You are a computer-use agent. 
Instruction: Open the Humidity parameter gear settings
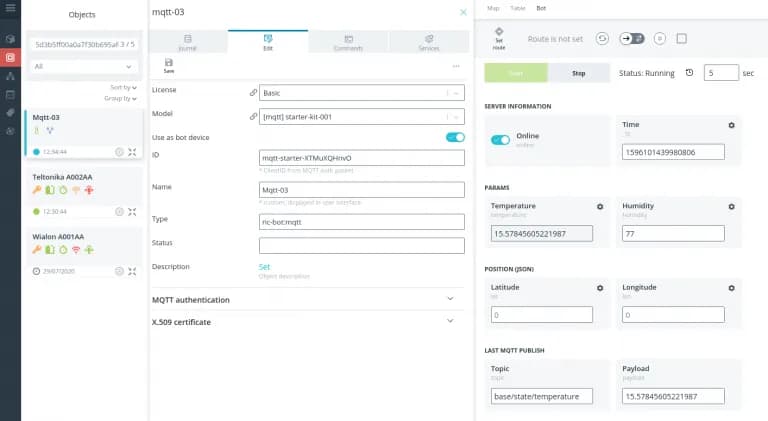(731, 207)
